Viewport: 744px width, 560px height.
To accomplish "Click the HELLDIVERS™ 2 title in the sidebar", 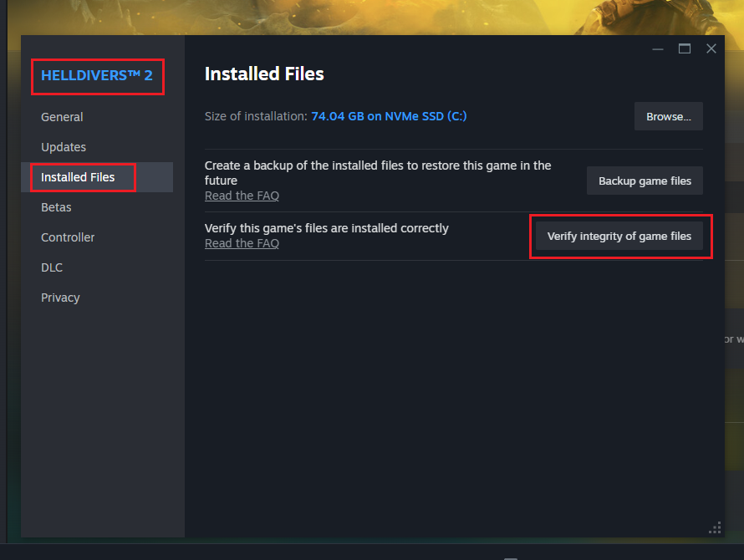I will [x=97, y=75].
